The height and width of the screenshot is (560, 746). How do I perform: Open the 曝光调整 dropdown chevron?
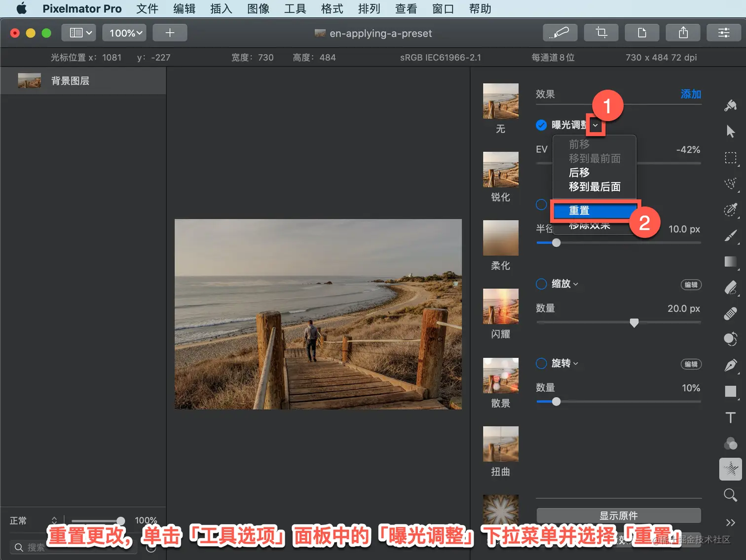[596, 125]
